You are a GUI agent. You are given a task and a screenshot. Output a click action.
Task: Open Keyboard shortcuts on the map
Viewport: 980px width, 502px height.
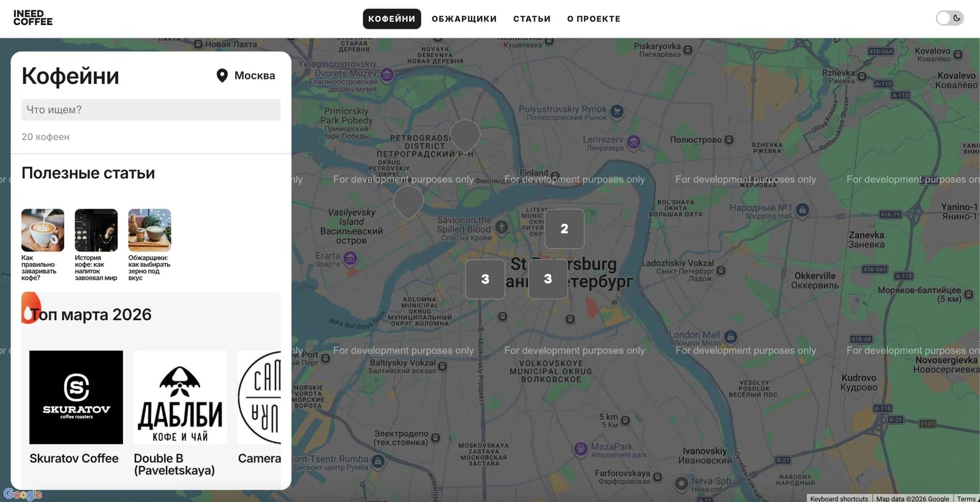pyautogui.click(x=839, y=498)
